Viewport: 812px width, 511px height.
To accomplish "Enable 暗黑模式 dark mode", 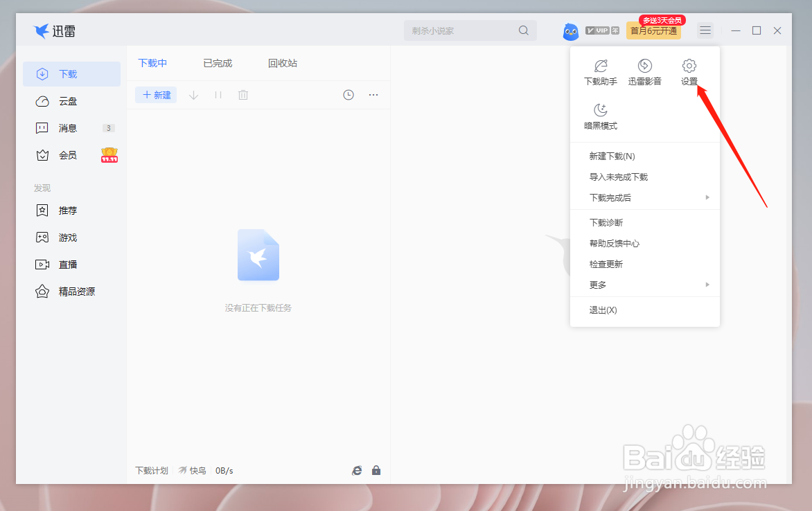I will tap(600, 116).
